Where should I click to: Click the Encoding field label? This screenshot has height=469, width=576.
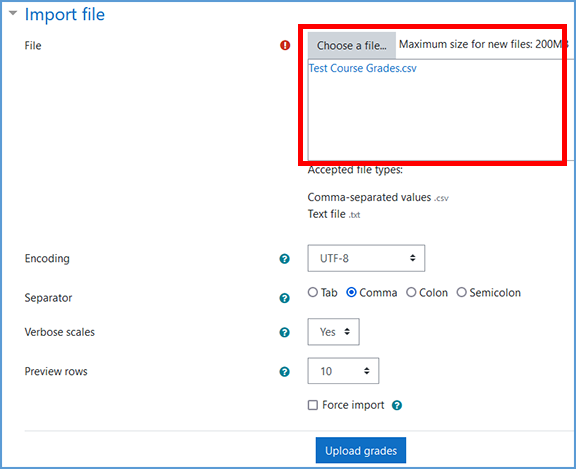[x=47, y=259]
